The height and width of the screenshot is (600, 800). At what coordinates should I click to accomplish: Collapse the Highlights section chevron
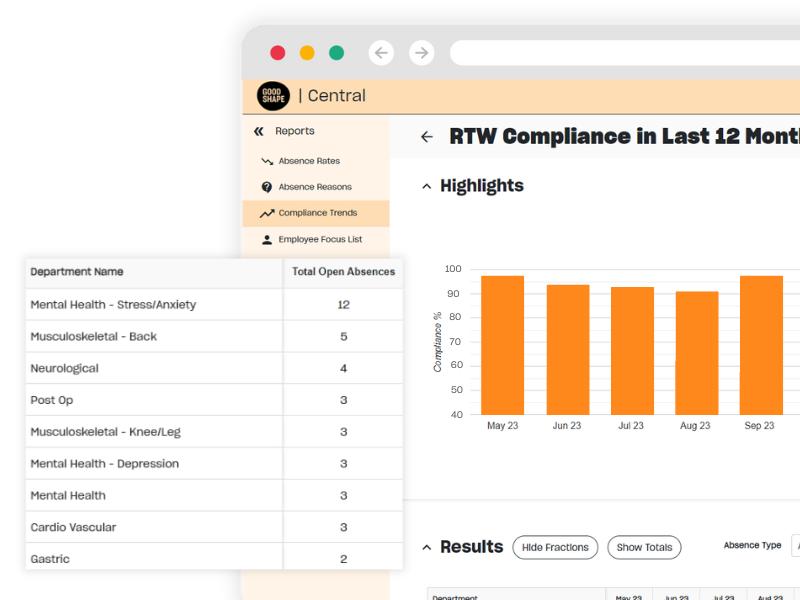pyautogui.click(x=426, y=186)
